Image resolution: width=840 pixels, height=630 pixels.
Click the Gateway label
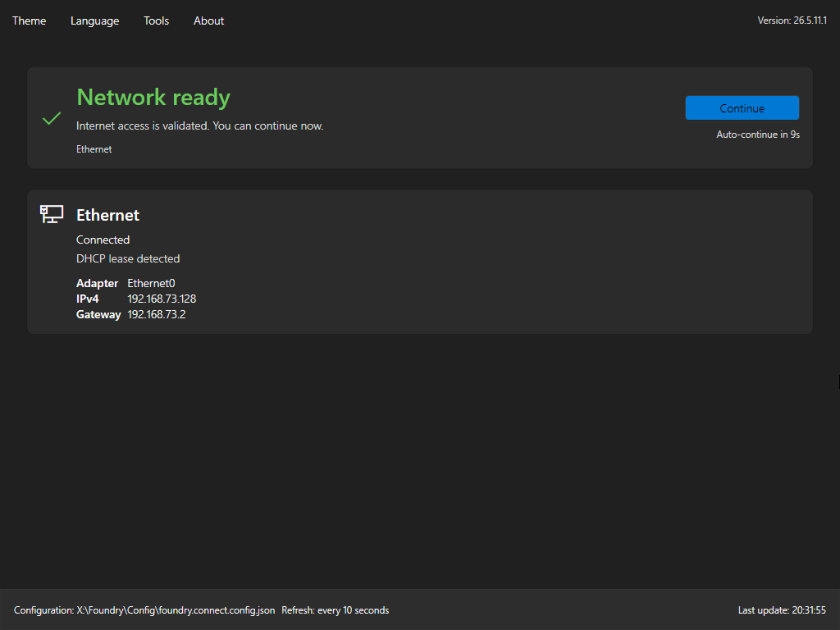coord(98,314)
